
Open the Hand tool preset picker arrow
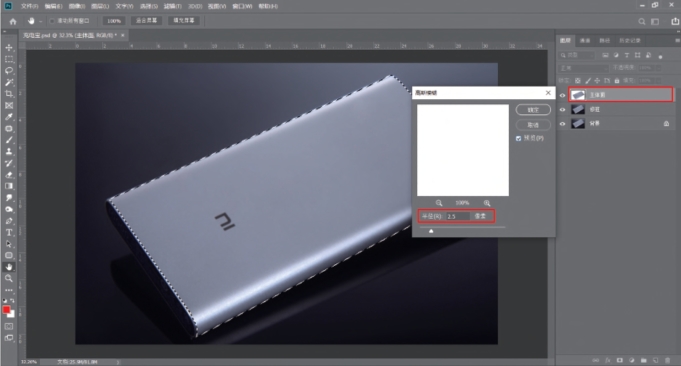(40, 21)
